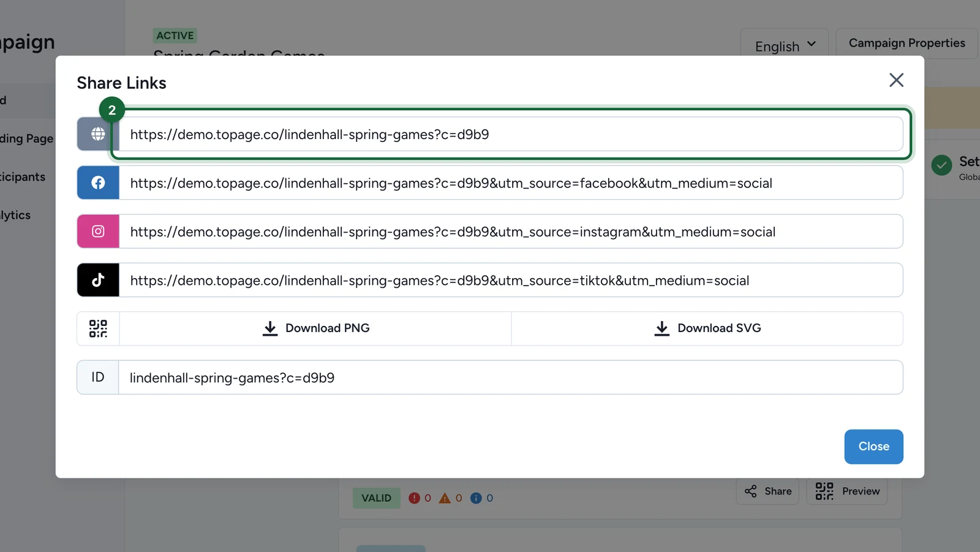Download the QR code as SVG

pos(707,328)
